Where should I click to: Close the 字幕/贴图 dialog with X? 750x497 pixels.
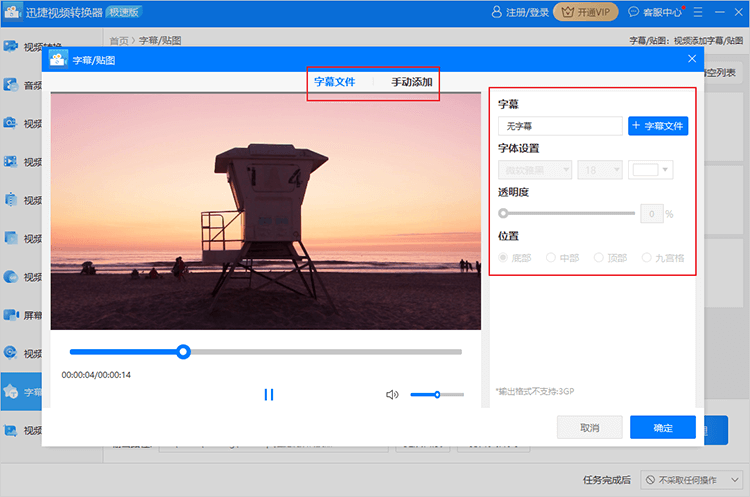[x=692, y=59]
